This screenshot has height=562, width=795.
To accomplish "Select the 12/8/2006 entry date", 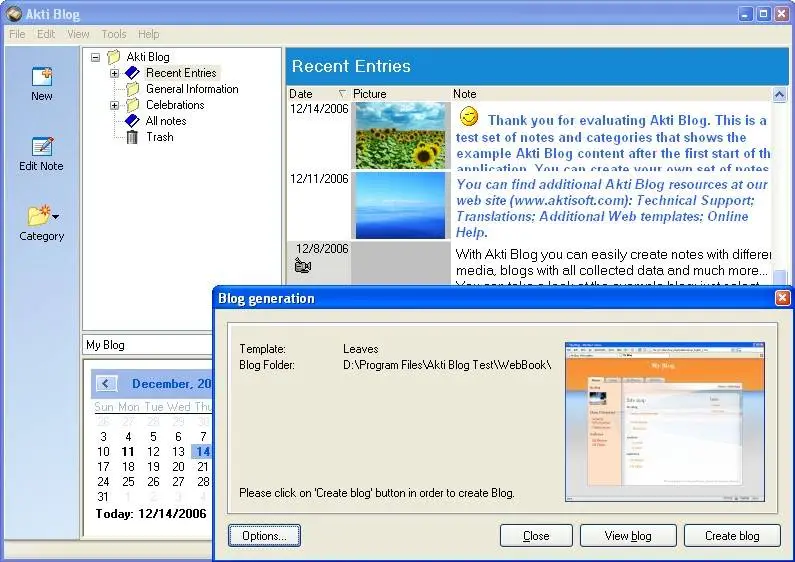I will (322, 249).
